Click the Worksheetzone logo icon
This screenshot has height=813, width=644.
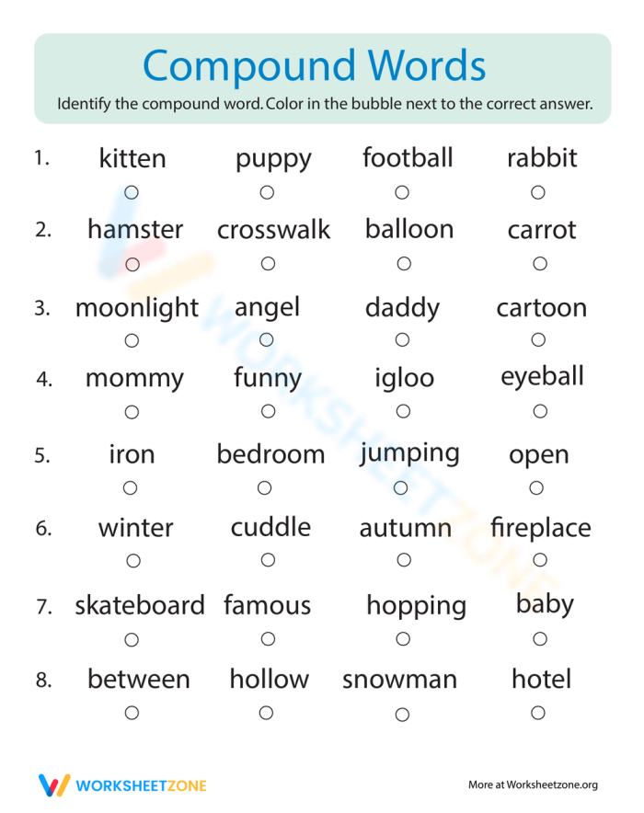(54, 785)
